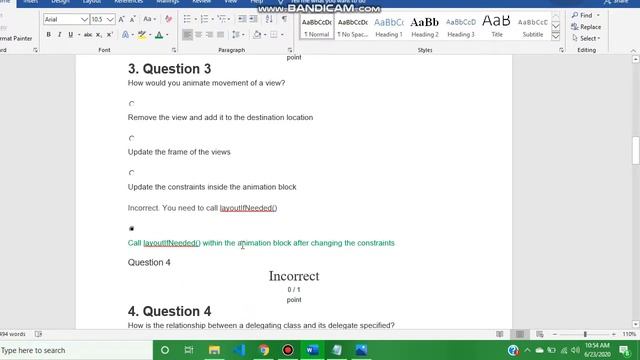This screenshot has width=640, height=360.
Task: Increase paragraph indent
Action: (253, 19)
